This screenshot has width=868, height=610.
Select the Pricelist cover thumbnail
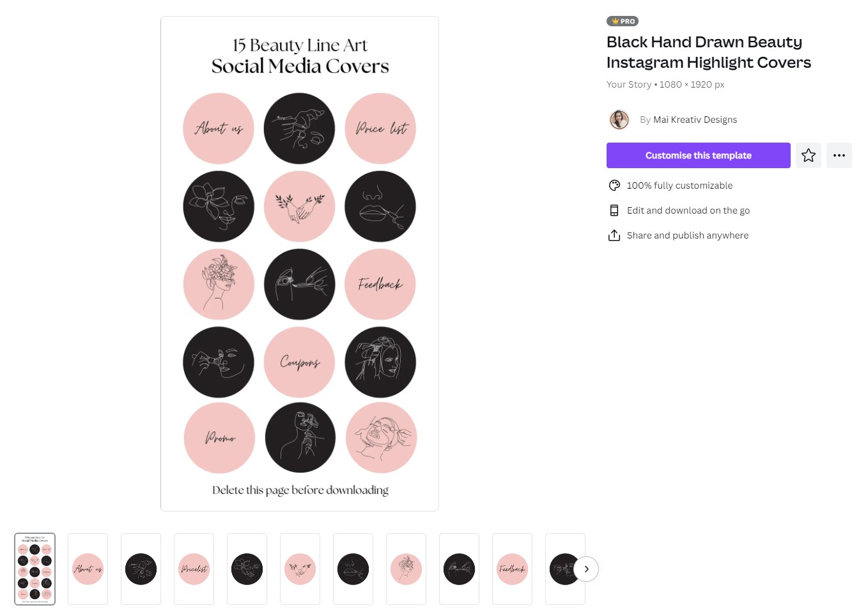pos(194,569)
